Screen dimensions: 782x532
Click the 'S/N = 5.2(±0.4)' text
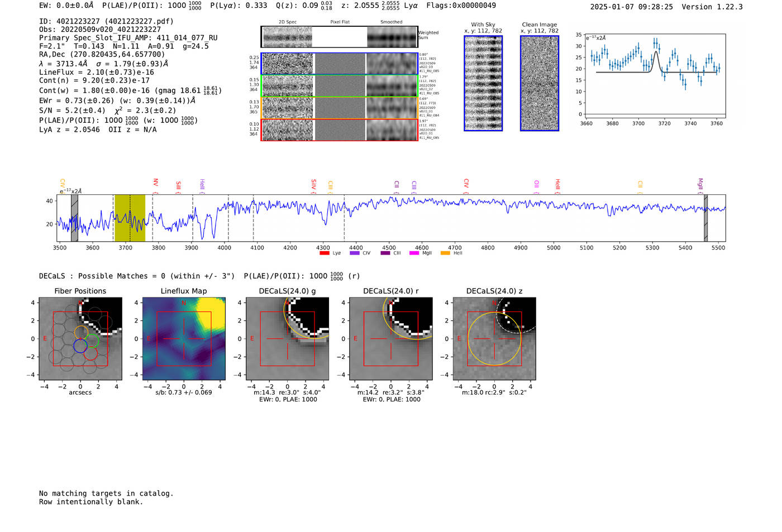coord(72,111)
